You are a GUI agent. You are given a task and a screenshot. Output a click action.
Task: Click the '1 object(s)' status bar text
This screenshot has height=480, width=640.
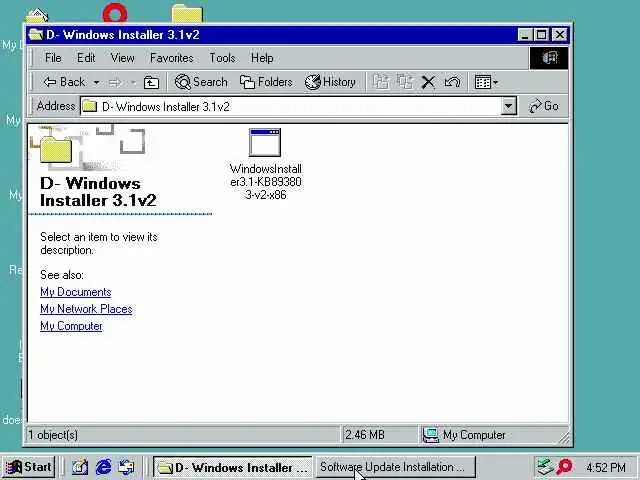(53, 435)
